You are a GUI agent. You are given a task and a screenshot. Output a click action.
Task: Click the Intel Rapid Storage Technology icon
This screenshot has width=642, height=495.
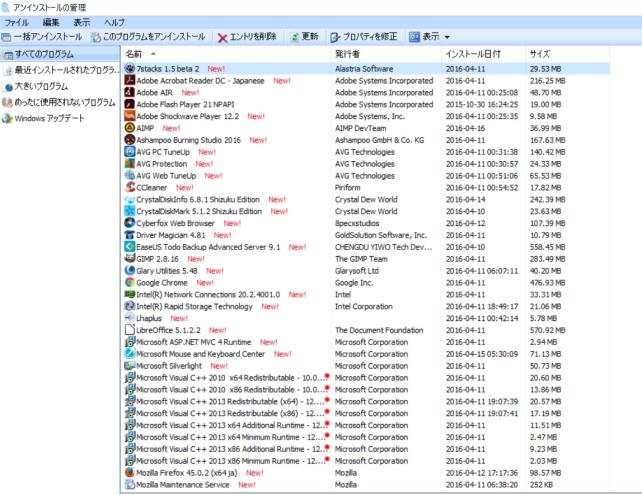129,306
